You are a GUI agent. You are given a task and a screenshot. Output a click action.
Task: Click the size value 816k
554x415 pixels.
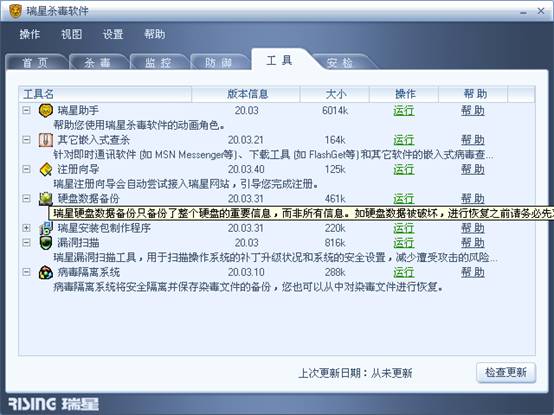(335, 243)
